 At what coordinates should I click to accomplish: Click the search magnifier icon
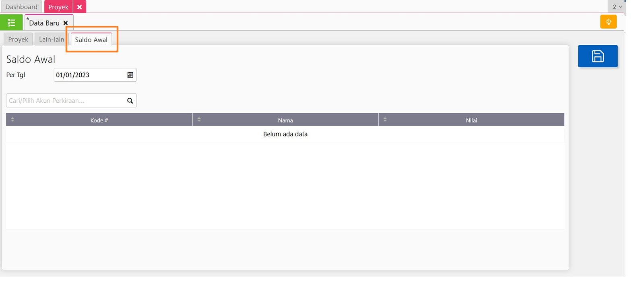130,101
